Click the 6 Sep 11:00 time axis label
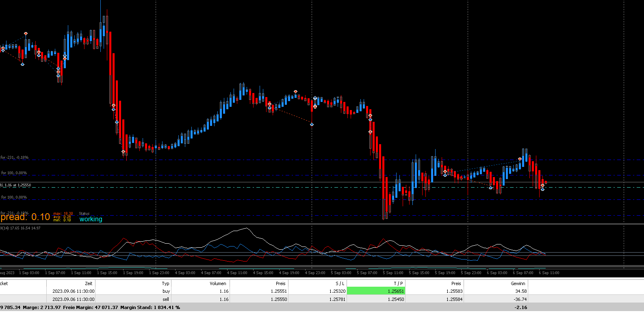The image size is (644, 320). [x=549, y=273]
